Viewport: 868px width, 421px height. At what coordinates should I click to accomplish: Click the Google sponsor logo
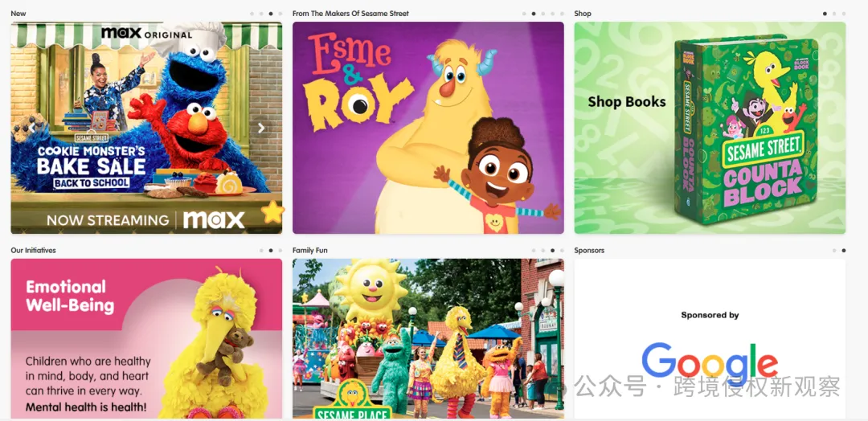click(710, 365)
